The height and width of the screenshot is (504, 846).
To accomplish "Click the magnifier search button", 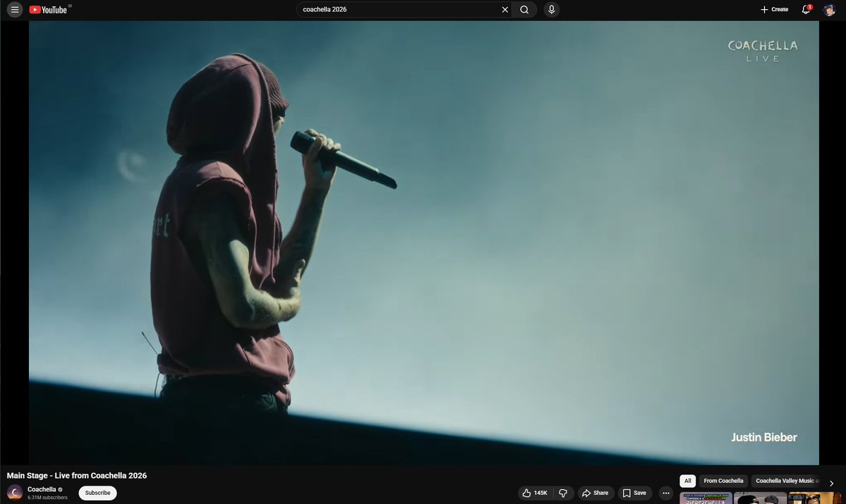I will coord(524,10).
